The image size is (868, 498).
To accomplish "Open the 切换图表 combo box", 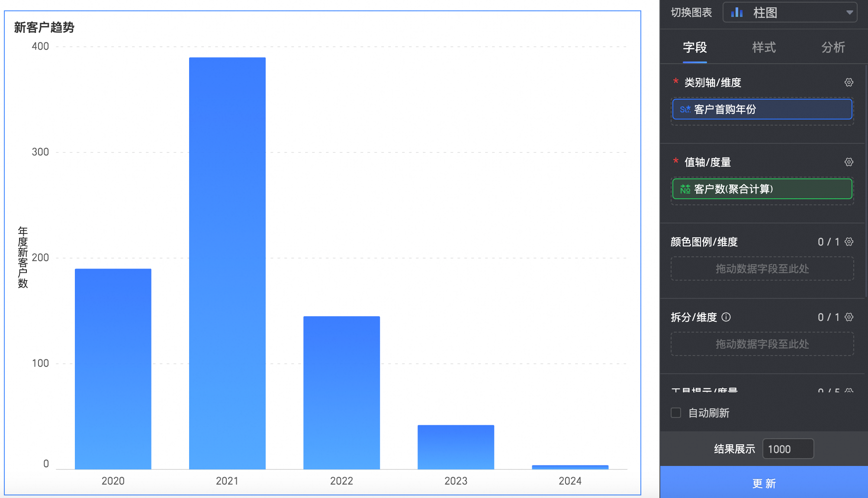I will (789, 13).
